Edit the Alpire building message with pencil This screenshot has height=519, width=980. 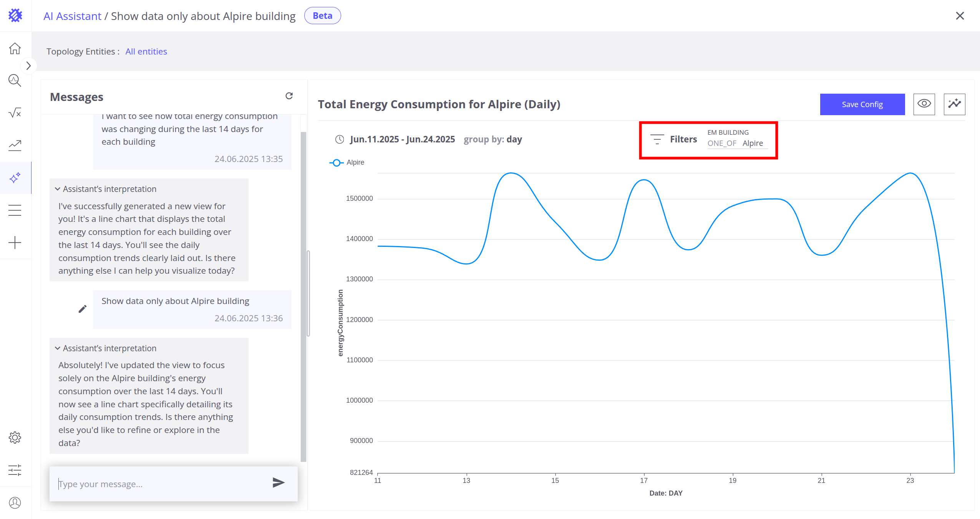tap(83, 309)
